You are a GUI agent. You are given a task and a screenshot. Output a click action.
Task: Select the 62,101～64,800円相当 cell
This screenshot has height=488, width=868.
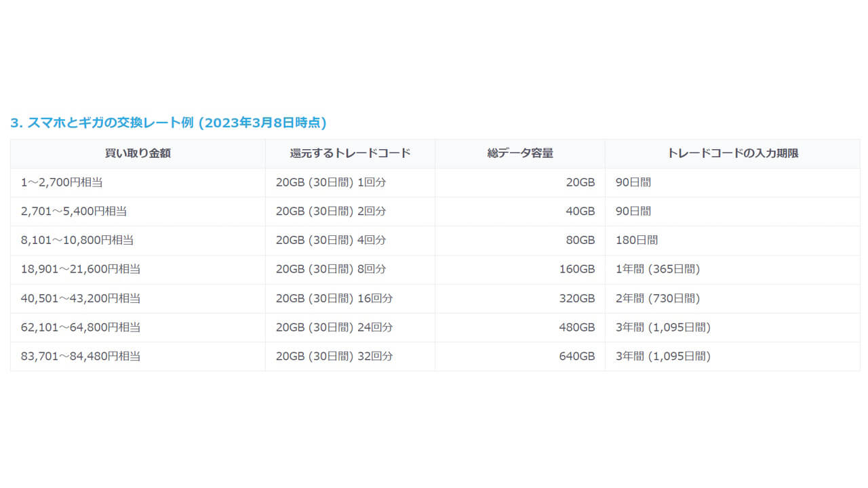(81, 327)
